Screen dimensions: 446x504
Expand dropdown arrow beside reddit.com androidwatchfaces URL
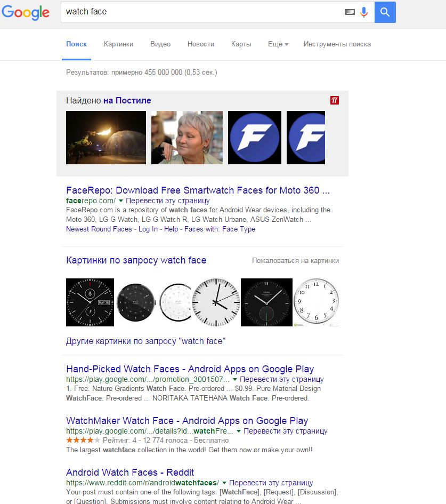(x=224, y=483)
